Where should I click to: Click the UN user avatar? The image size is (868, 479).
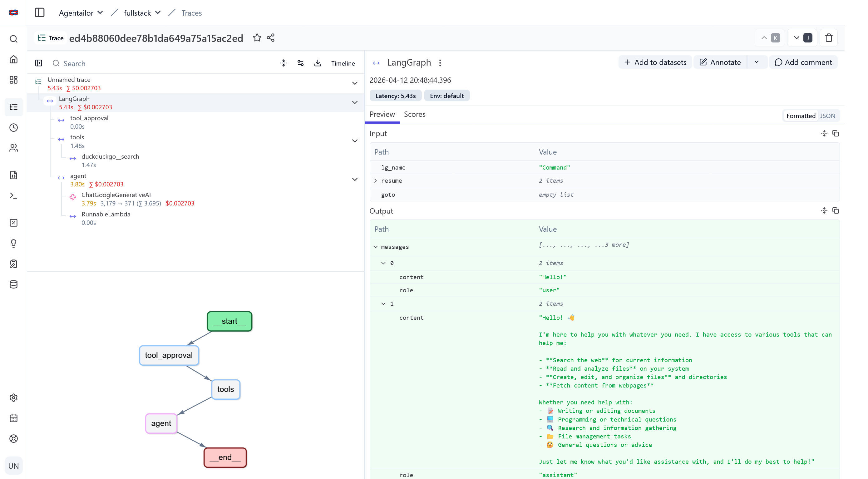pyautogui.click(x=13, y=466)
